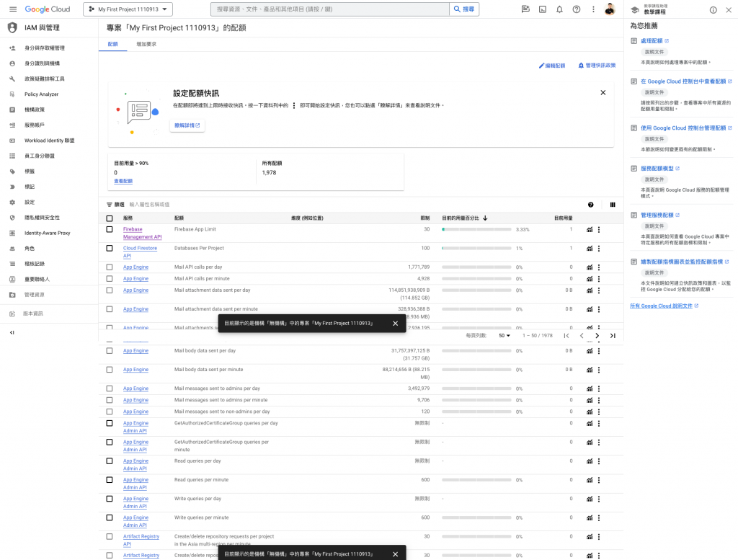738x560 pixels.
Task: Open Workload Identity 聯盟 in sidebar
Action: [49, 141]
